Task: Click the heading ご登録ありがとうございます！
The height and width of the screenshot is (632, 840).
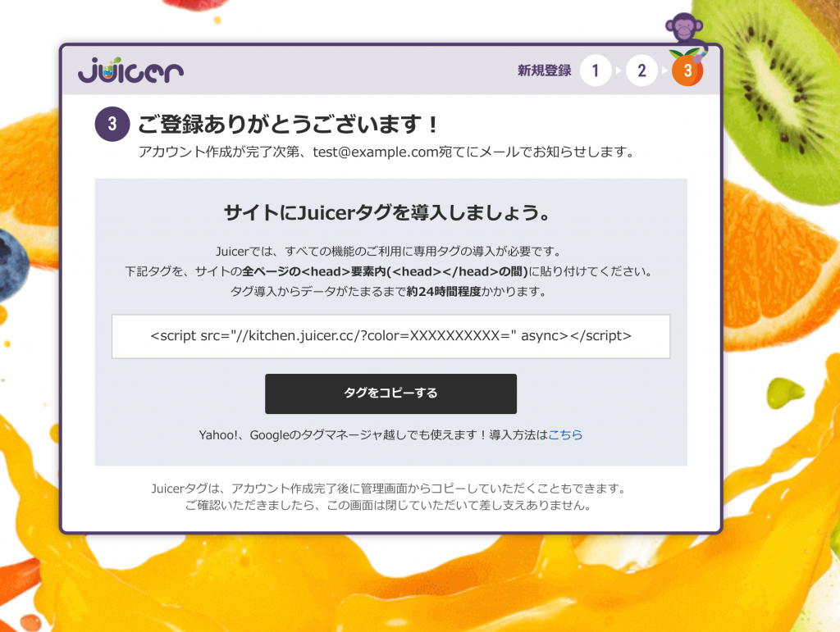Action: pyautogui.click(x=289, y=124)
